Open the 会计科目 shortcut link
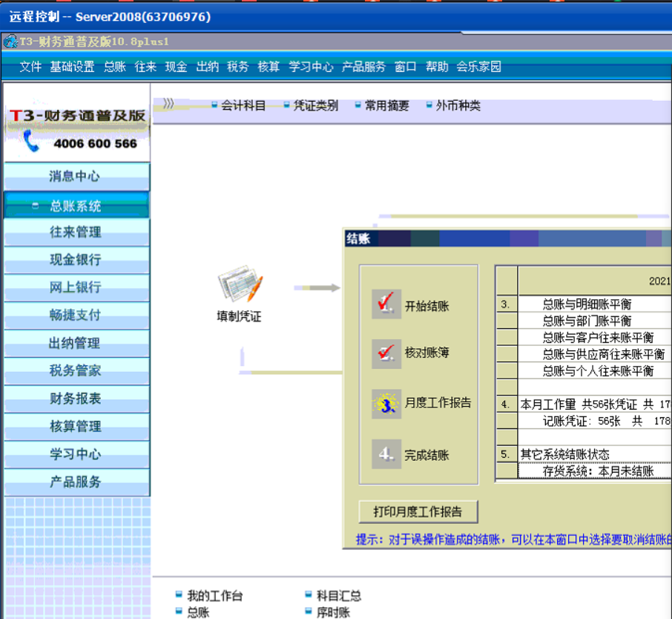672x619 pixels. (243, 105)
